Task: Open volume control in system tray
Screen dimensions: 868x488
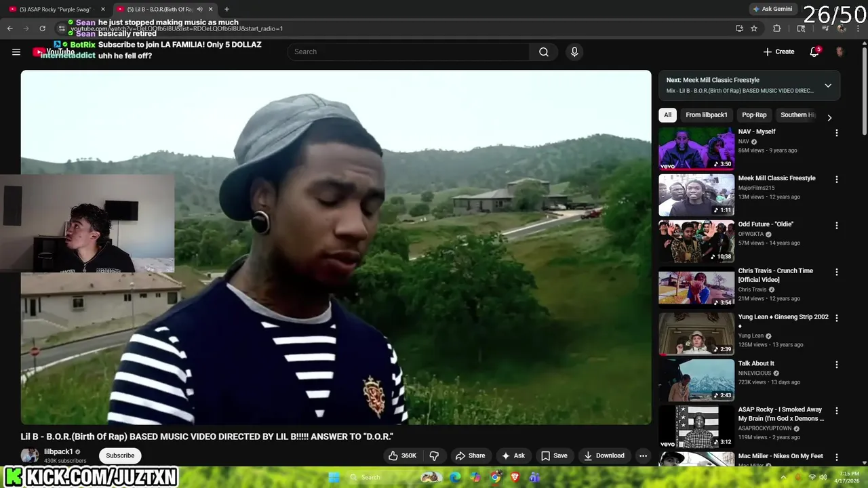Action: coord(823,477)
